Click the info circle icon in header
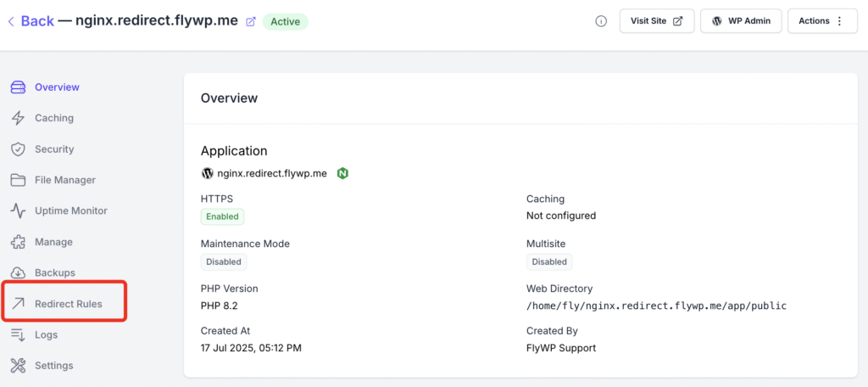The height and width of the screenshot is (387, 868). pos(601,21)
